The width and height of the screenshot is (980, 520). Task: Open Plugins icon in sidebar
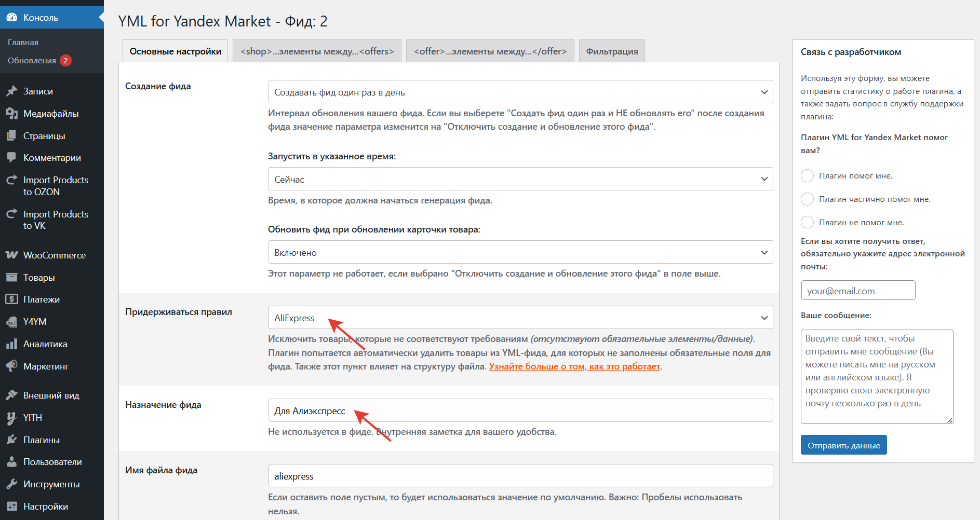click(11, 440)
